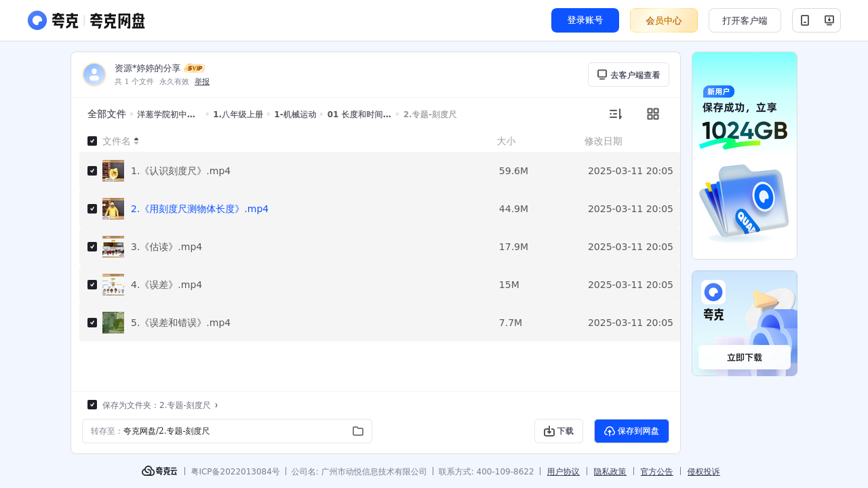Click the 59.6M size value

(513, 171)
